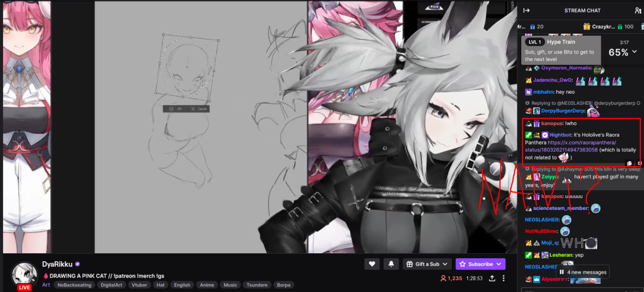This screenshot has height=292, width=644.
Task: Click DerpyBurgerDerp username in chat
Action: (563, 111)
